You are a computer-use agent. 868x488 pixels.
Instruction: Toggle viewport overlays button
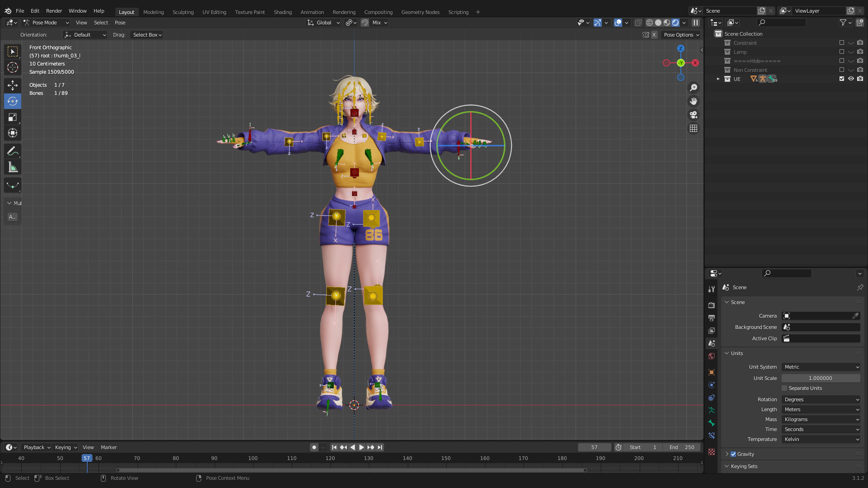(618, 23)
